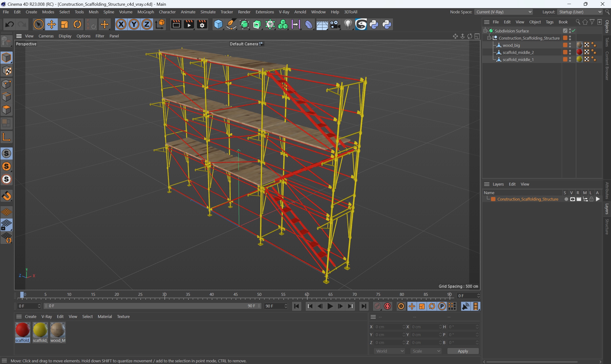The width and height of the screenshot is (611, 364).
Task: Select the wood_M material swatch
Action: point(58,330)
